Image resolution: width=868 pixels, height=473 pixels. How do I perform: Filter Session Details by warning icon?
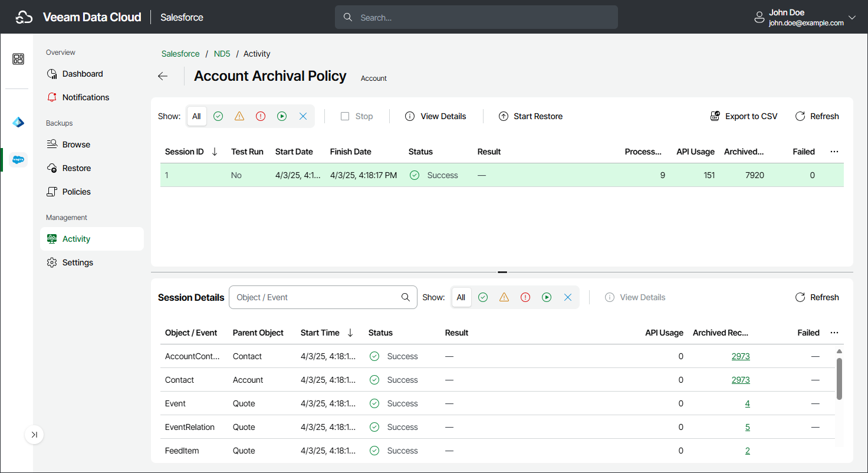pos(504,297)
